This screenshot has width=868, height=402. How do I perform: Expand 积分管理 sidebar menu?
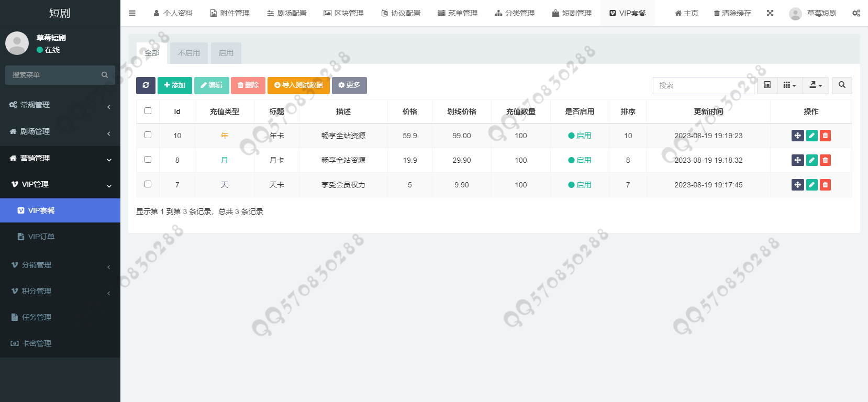pyautogui.click(x=60, y=291)
